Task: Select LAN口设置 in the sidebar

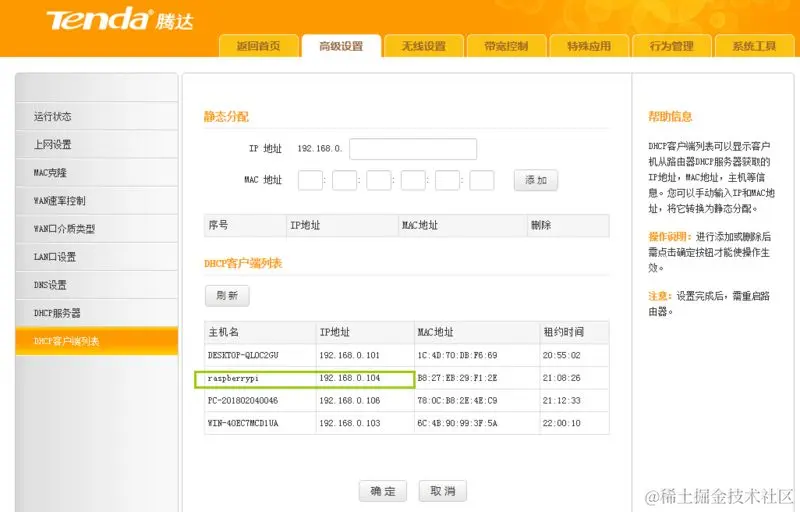Action: [x=97, y=257]
